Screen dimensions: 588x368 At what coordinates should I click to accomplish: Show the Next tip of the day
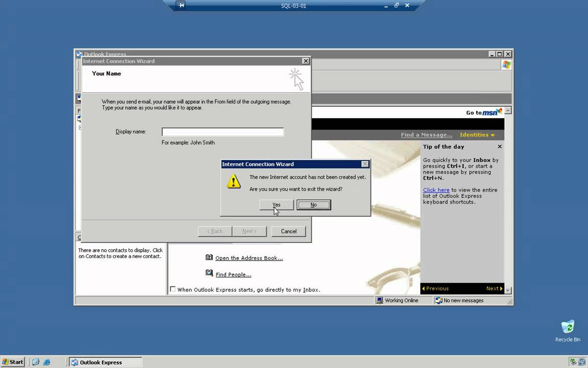click(x=494, y=288)
